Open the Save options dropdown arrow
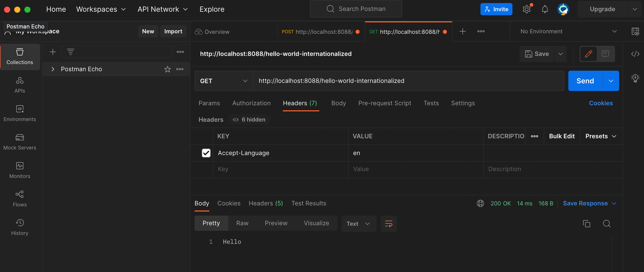The height and width of the screenshot is (272, 644). (x=560, y=54)
